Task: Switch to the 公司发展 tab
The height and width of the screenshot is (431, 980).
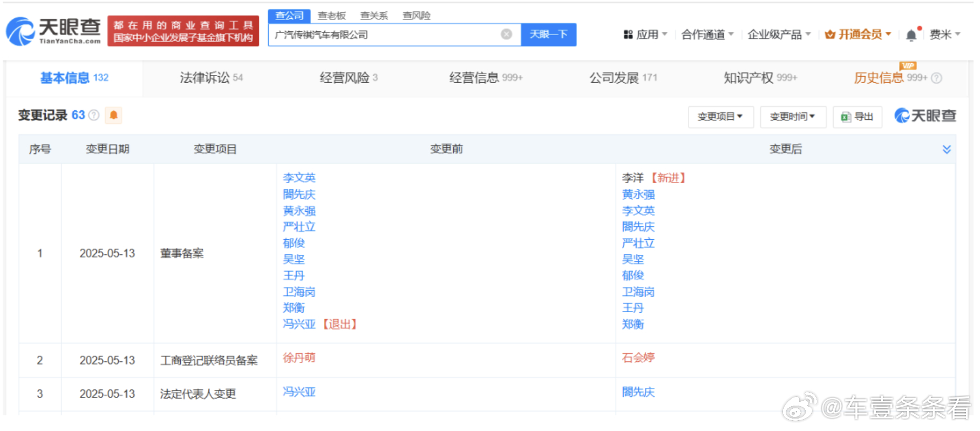Action: 623,78
